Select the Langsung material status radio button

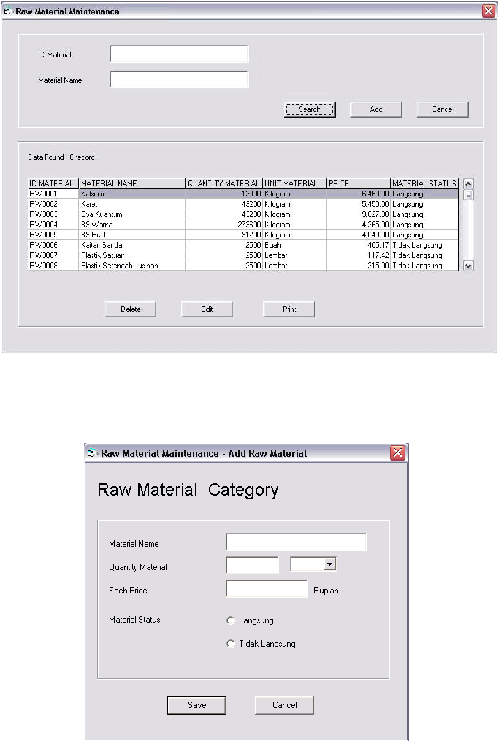231,620
